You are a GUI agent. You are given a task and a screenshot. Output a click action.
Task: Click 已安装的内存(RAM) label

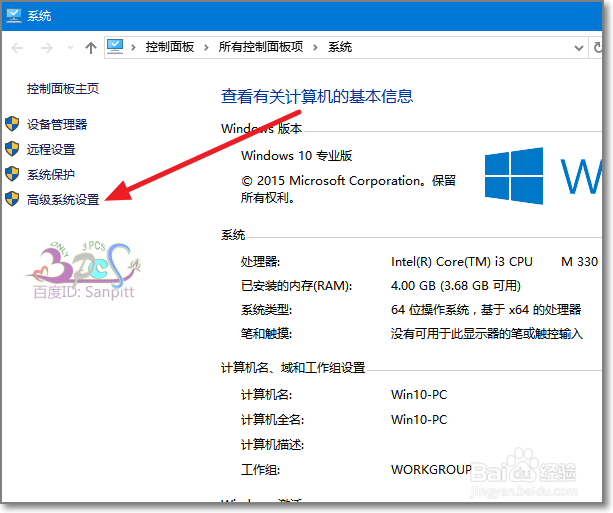coord(296,286)
